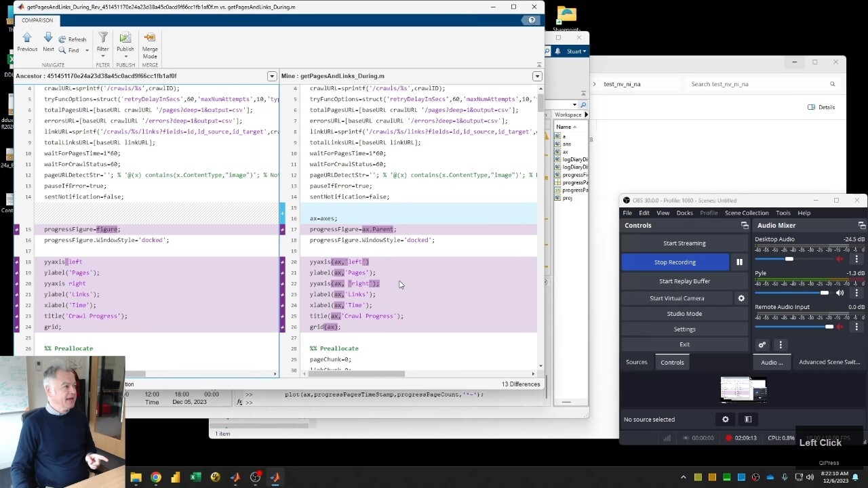Open the Scene Collection menu
Image resolution: width=868 pixels, height=488 pixels.
[746, 213]
